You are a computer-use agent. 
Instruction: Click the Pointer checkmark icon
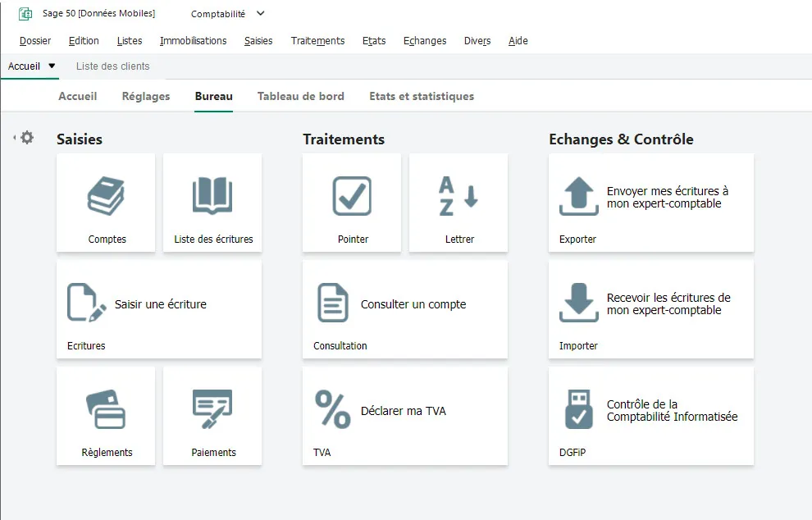pyautogui.click(x=352, y=197)
